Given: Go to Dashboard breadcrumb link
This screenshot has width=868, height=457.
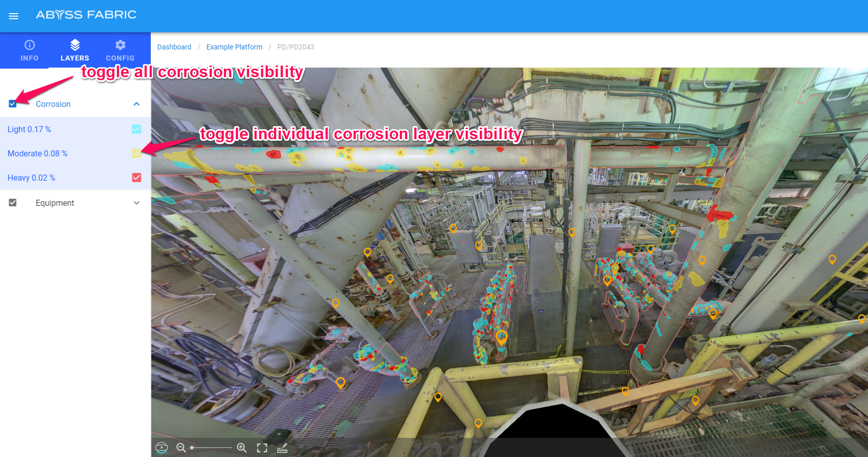Looking at the screenshot, I should click(x=174, y=47).
